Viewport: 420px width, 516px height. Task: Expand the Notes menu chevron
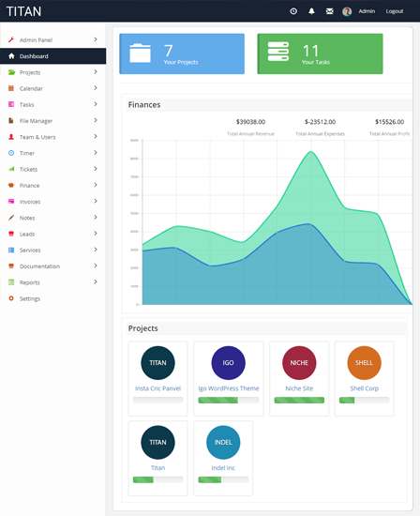[96, 217]
